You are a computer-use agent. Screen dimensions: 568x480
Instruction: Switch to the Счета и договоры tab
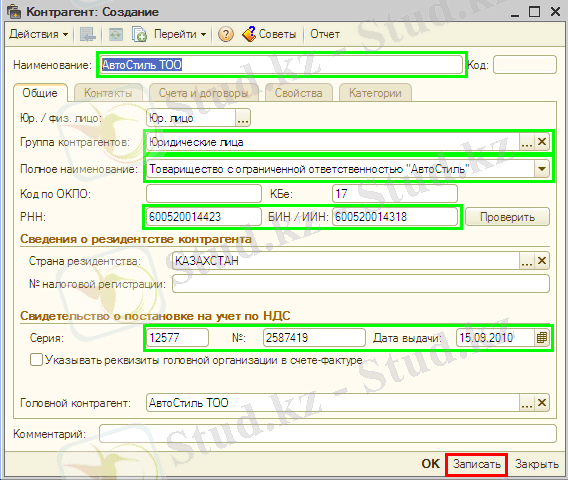click(203, 93)
